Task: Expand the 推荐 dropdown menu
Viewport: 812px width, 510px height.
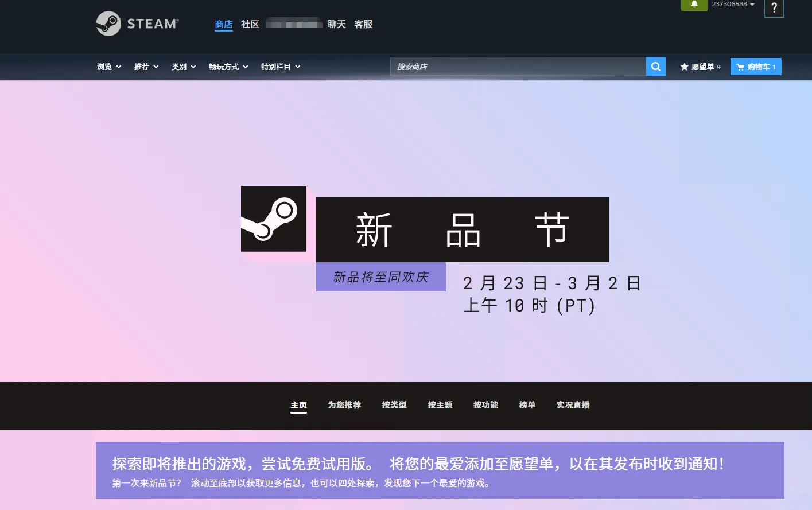Action: point(146,67)
